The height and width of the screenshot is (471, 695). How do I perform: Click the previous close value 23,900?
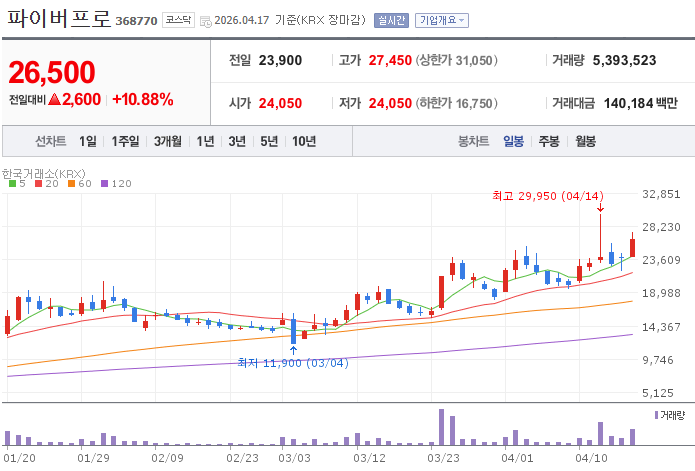280,60
